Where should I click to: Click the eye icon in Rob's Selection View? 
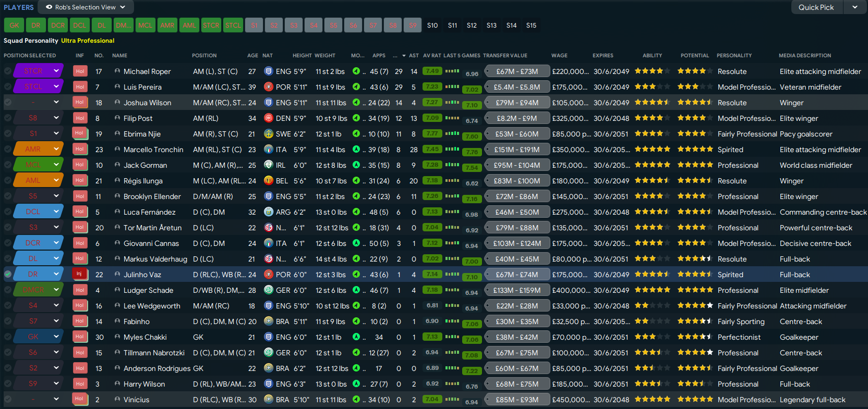49,7
